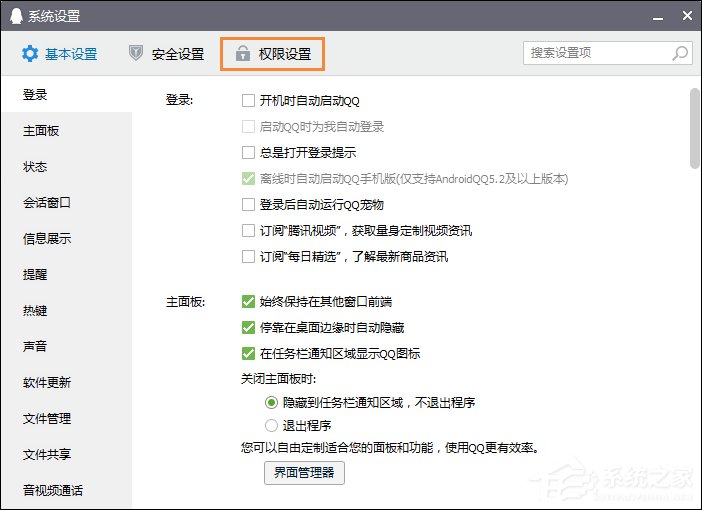The height and width of the screenshot is (510, 702).
Task: Select 文件共享 in the sidebar
Action: coord(66,454)
